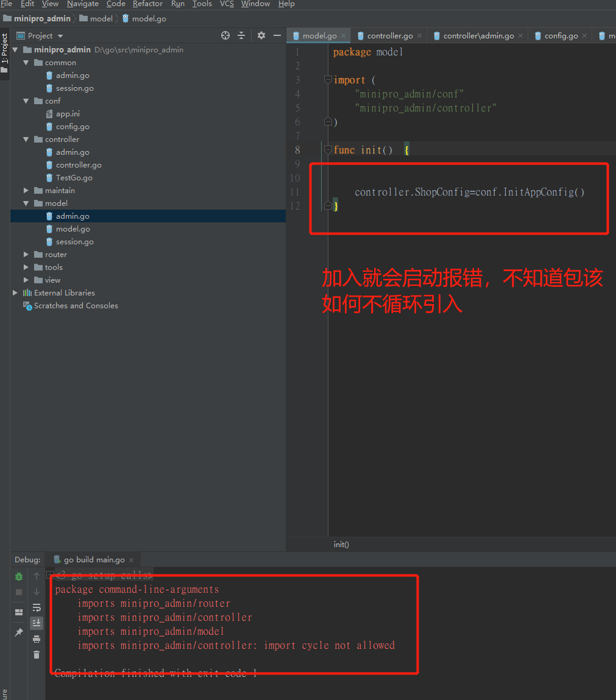This screenshot has height=700, width=616.
Task: Expand the view folder
Action: coord(26,280)
